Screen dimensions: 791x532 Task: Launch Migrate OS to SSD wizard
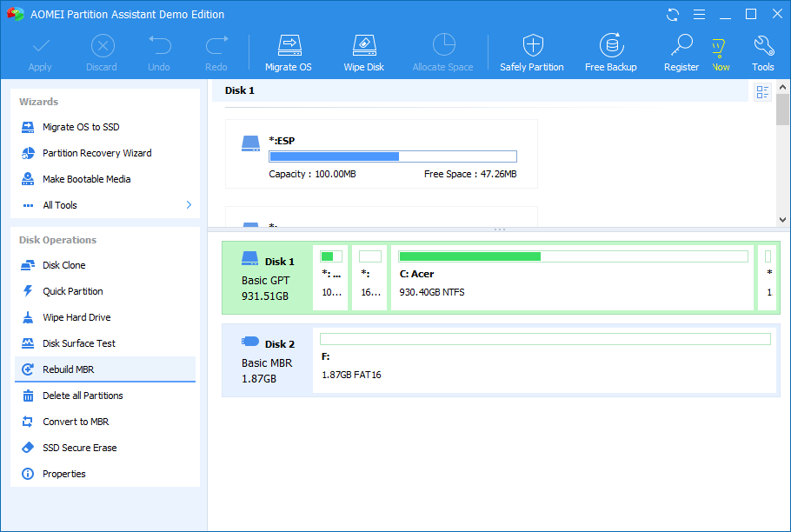pos(105,127)
